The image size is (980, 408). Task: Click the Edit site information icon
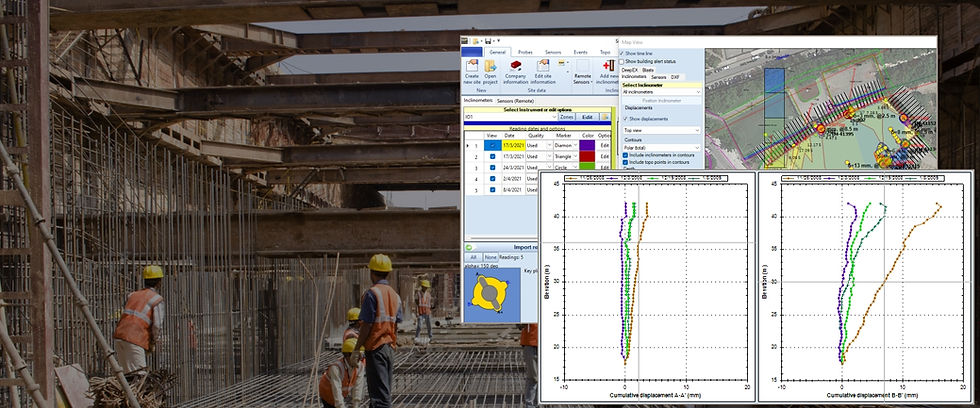tap(542, 66)
